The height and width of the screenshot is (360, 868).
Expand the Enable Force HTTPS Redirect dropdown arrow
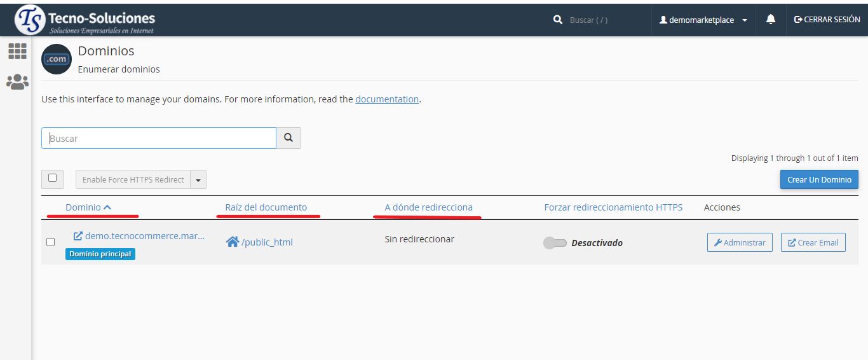[x=198, y=180]
